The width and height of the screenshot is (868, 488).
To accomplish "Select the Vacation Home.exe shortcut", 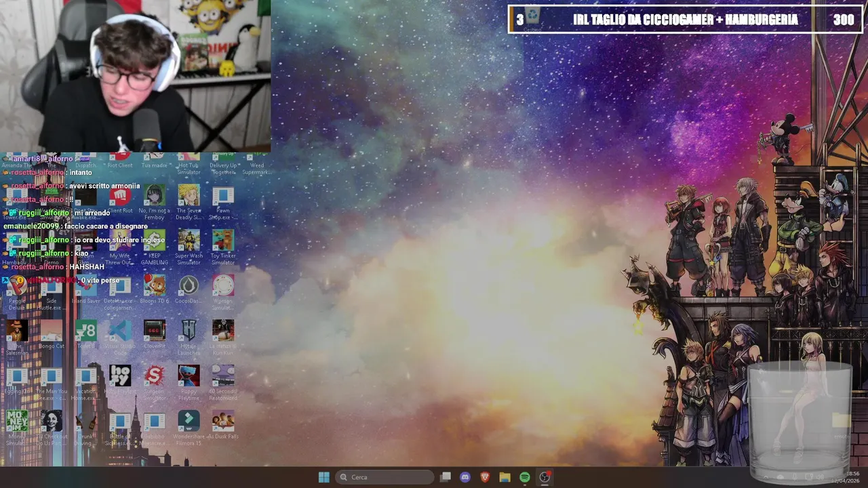I will (x=85, y=384).
